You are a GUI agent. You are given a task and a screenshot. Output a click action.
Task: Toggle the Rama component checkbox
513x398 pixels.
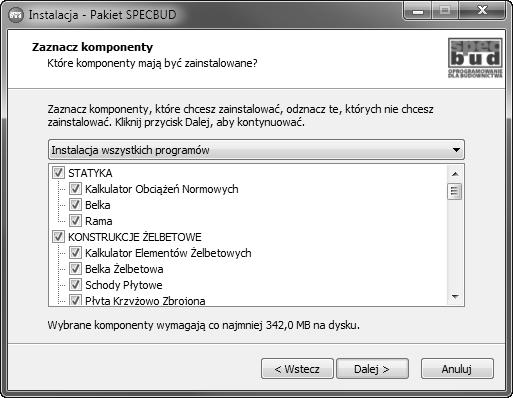point(75,221)
